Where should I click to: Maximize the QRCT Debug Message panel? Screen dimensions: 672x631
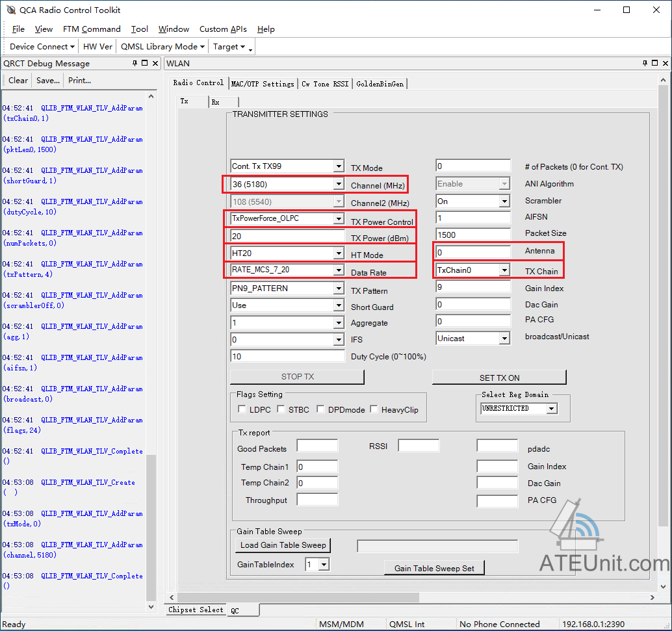(x=145, y=63)
